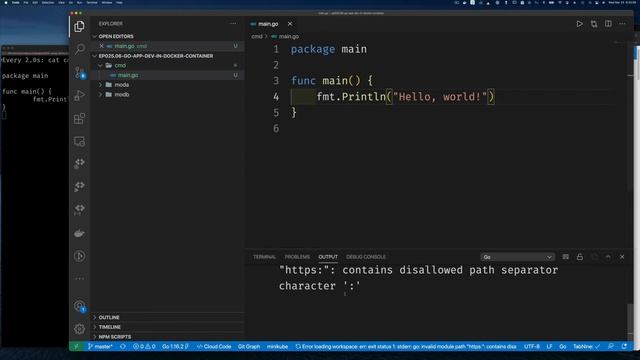Click the Apple menu in macOS menu bar
The image size is (640, 360).
[x=6, y=2]
